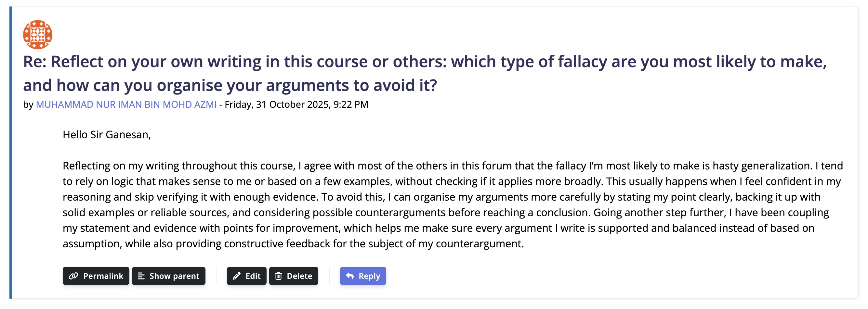This screenshot has width=868, height=309.
Task: Open Muhammad Nur Iman's profile link
Action: [x=126, y=105]
